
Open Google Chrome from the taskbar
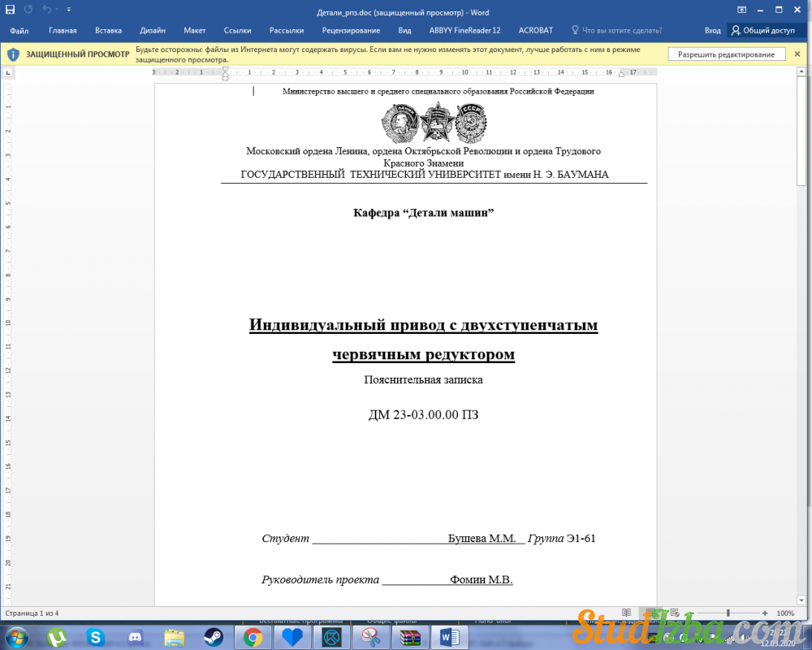pyautogui.click(x=253, y=638)
